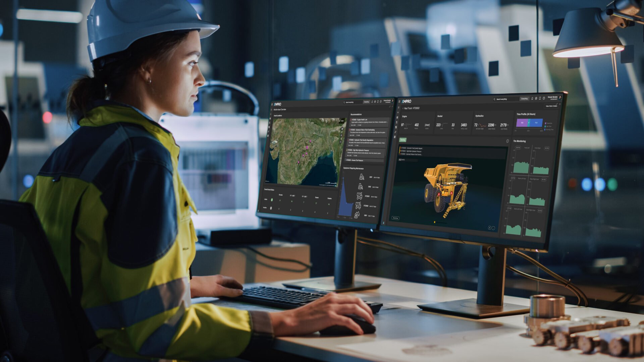This screenshot has width=644, height=362.
Task: Open the Everything search filter dropdown on the right monitor
Action: click(x=524, y=99)
